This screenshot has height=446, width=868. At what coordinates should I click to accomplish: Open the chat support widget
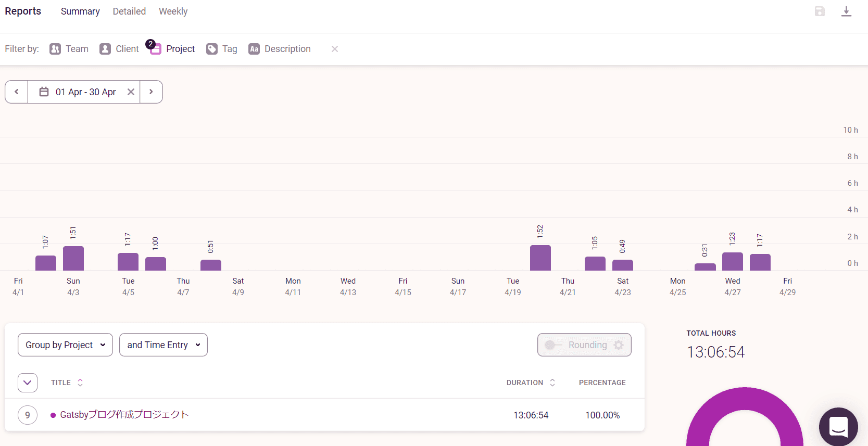pyautogui.click(x=838, y=427)
